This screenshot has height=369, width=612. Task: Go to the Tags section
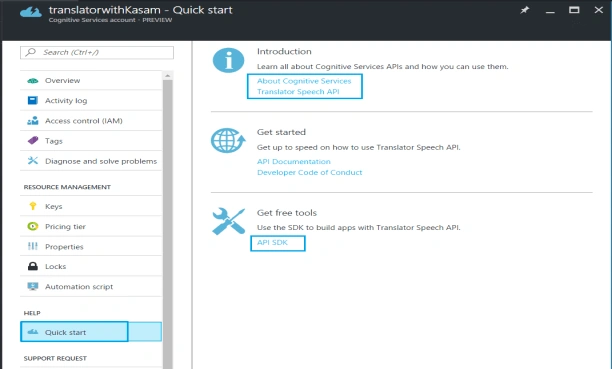(91, 141)
